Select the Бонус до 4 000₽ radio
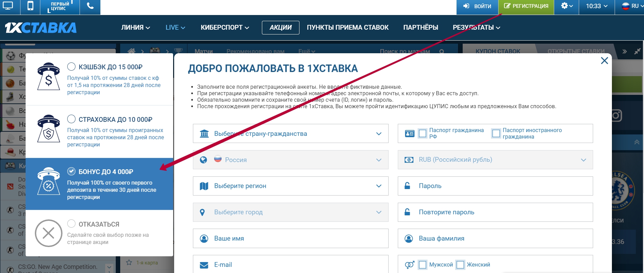Image resolution: width=644 pixels, height=273 pixels. click(71, 171)
